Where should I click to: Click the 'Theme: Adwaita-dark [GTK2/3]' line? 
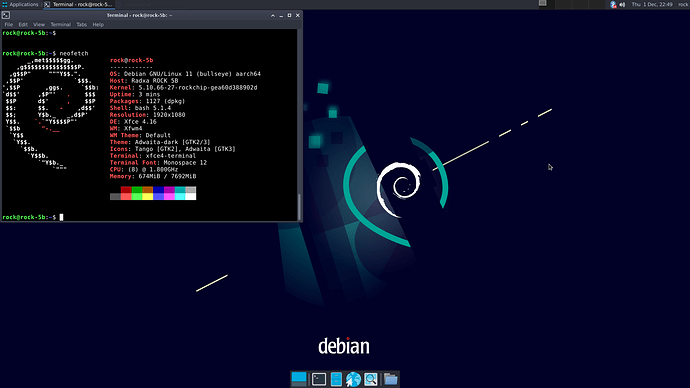pos(160,142)
